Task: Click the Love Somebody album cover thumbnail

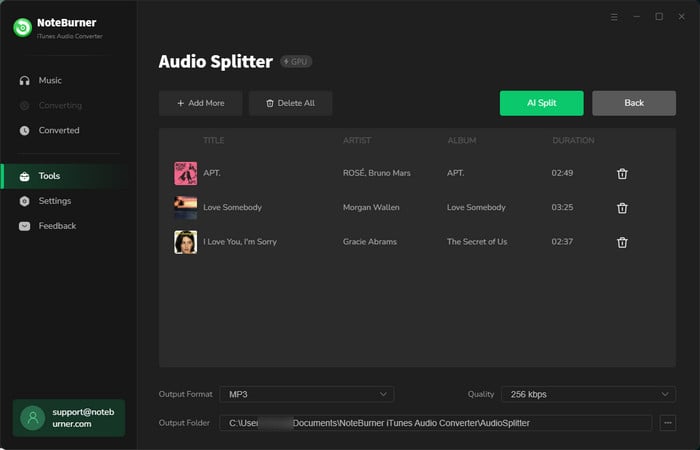Action: tap(186, 208)
